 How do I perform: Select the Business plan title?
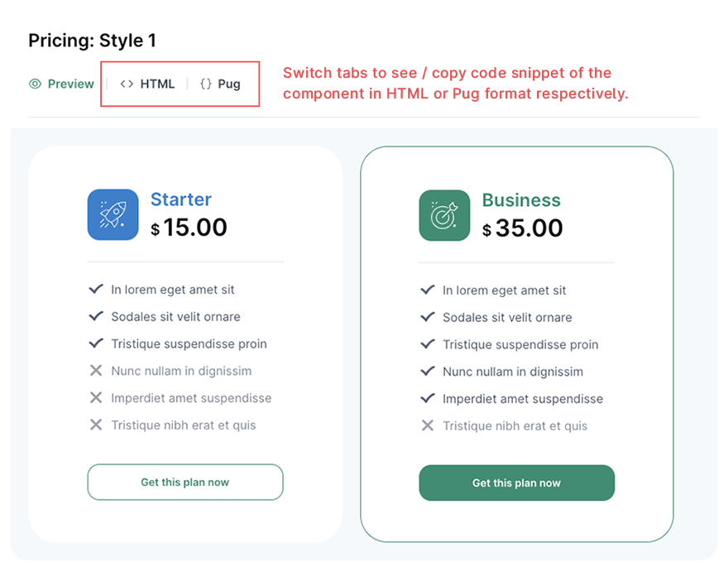521,200
